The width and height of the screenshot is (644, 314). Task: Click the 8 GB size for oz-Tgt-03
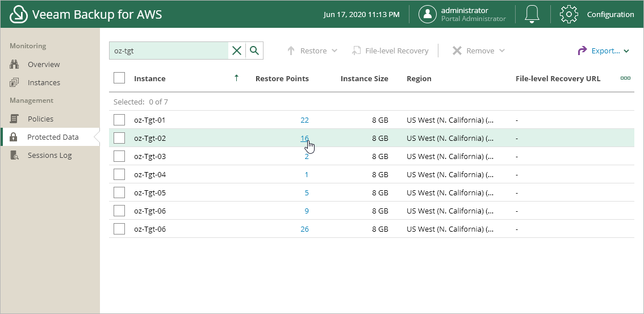pyautogui.click(x=380, y=156)
